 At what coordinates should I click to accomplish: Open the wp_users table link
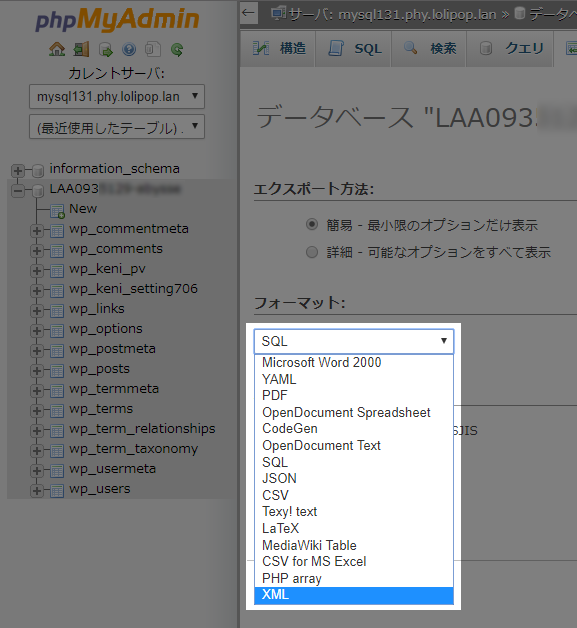click(100, 489)
